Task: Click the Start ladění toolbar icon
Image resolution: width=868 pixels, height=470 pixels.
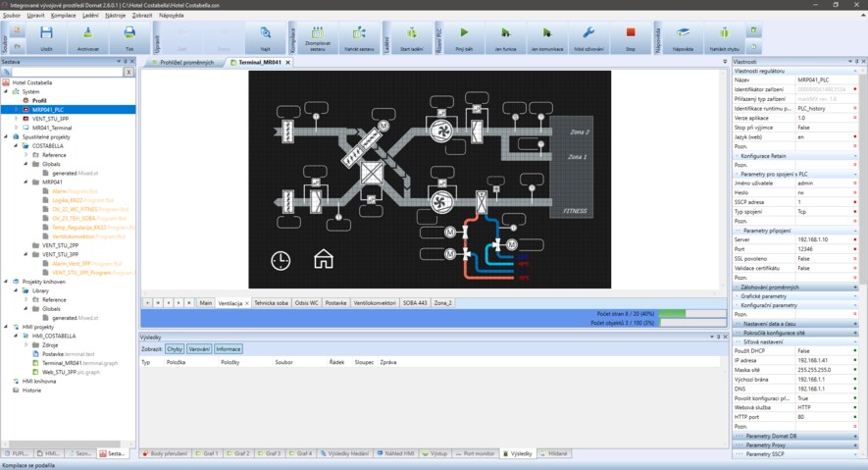Action: 412,36
